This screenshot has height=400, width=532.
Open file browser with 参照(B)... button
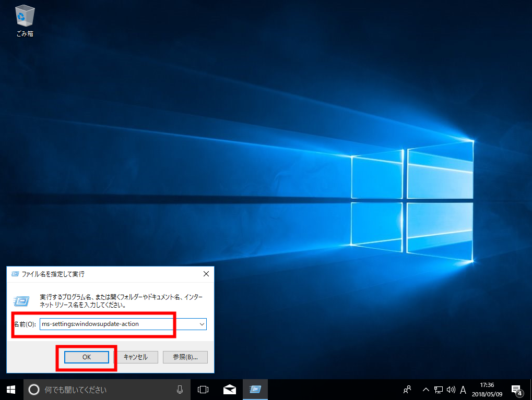pos(185,357)
